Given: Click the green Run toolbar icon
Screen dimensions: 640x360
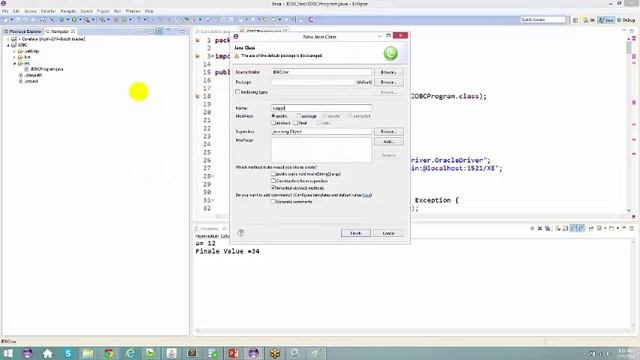Looking at the screenshot, I should pos(74,20).
